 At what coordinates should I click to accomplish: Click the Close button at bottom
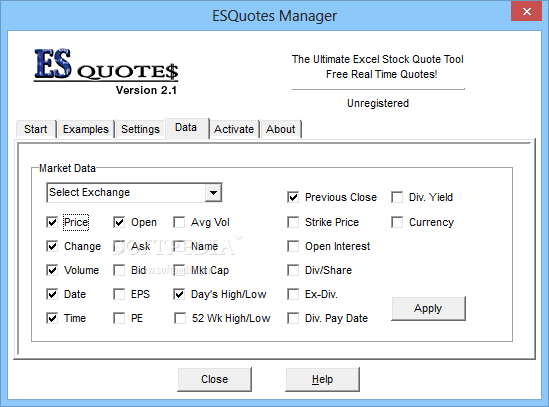point(214,379)
